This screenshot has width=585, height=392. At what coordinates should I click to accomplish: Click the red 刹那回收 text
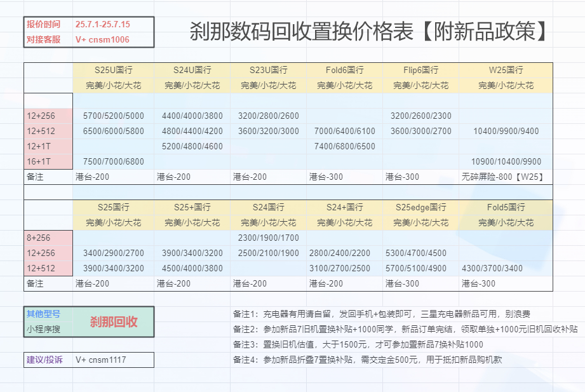coord(114,322)
